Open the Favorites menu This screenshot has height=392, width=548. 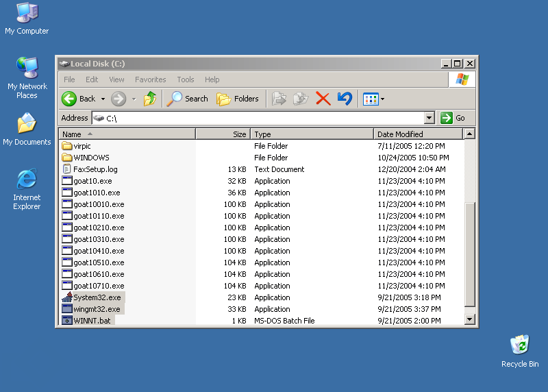pos(150,79)
